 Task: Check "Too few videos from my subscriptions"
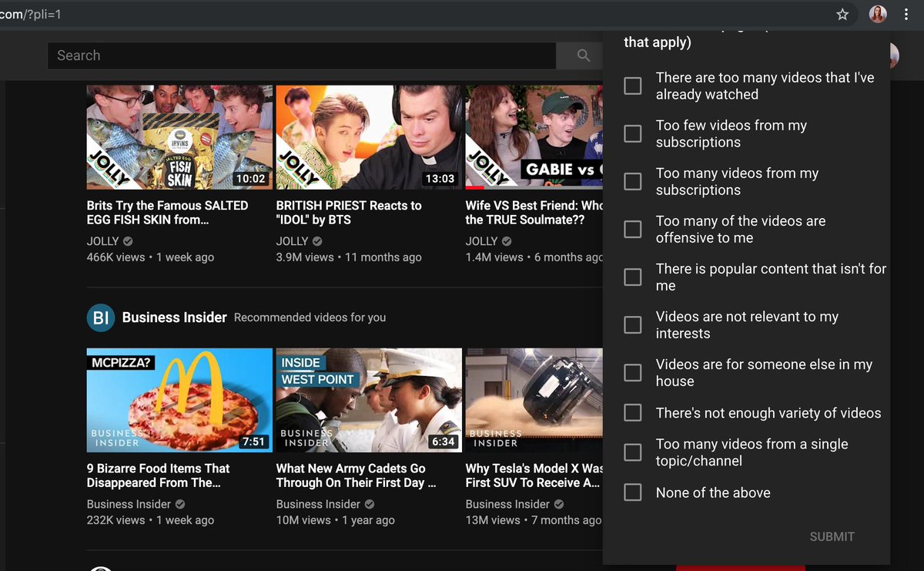[x=633, y=133]
